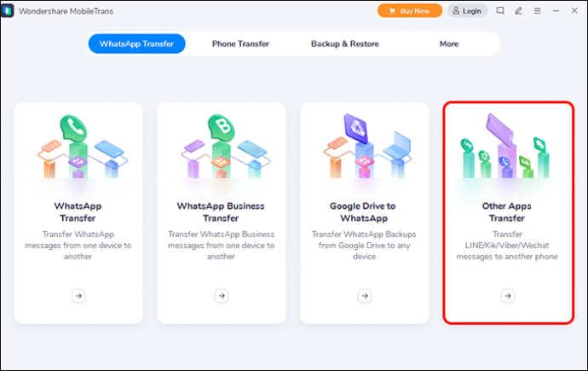Select the WhatsApp phone illustration

pos(82,147)
